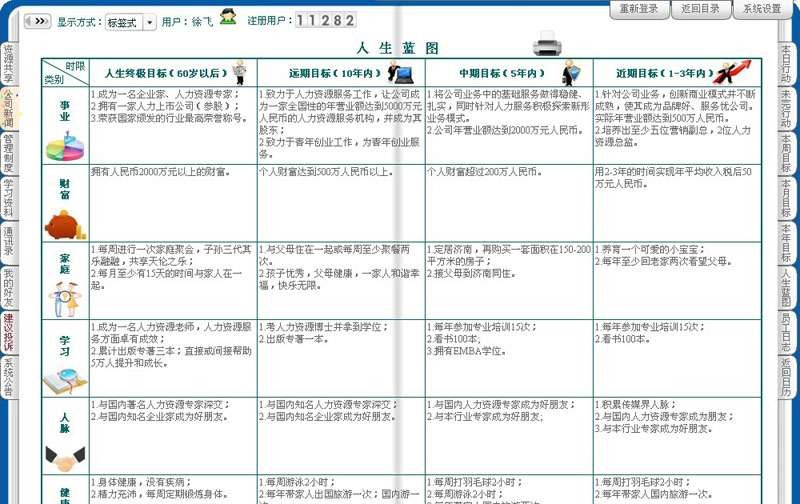Click the 重新登录 button
The width and height of the screenshot is (800, 504).
(x=639, y=9)
